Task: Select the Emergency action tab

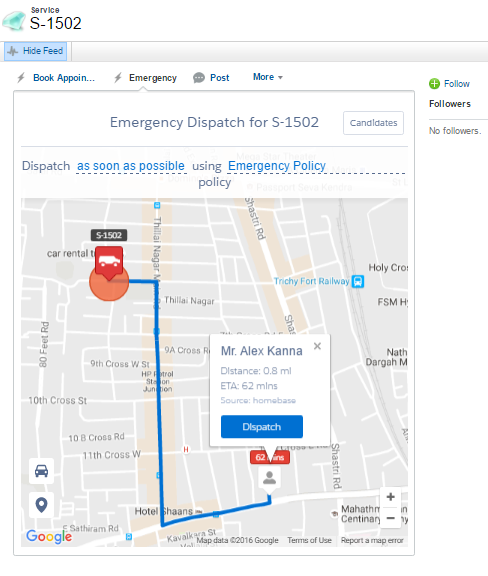Action: pos(152,78)
